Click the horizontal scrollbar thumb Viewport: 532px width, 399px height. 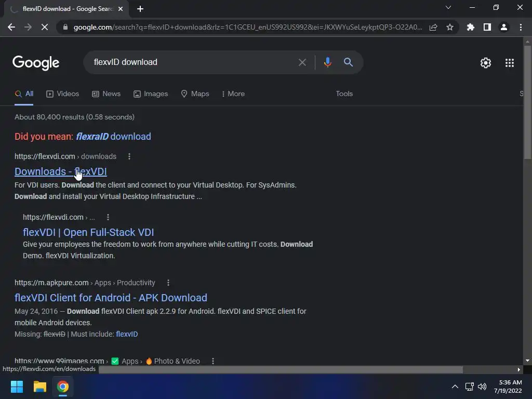pyautogui.click(x=281, y=369)
